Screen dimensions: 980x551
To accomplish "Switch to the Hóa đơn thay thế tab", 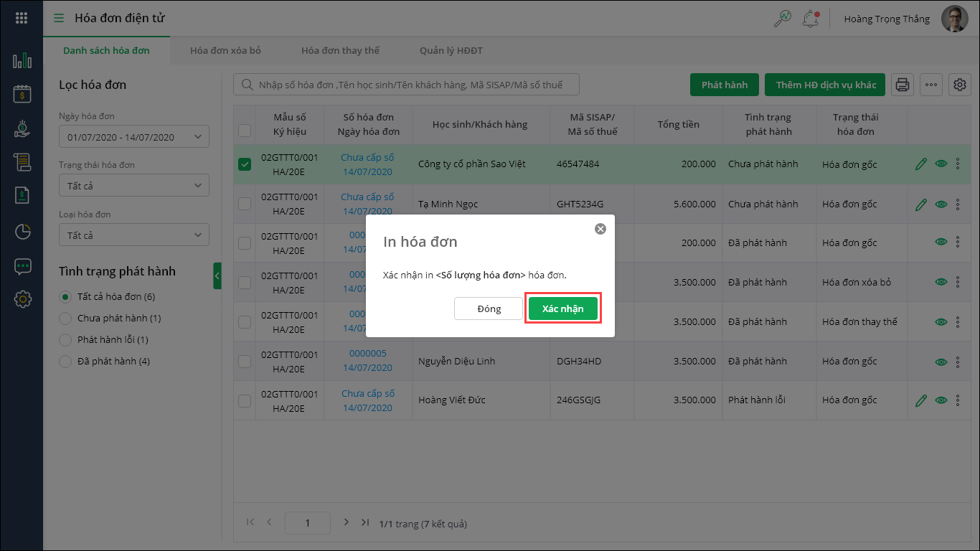I will [x=340, y=50].
